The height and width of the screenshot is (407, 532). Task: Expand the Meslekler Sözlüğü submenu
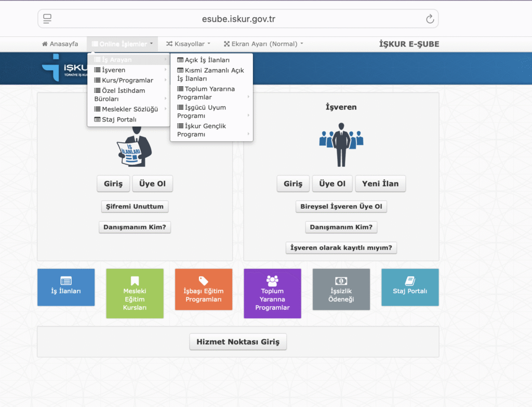129,109
